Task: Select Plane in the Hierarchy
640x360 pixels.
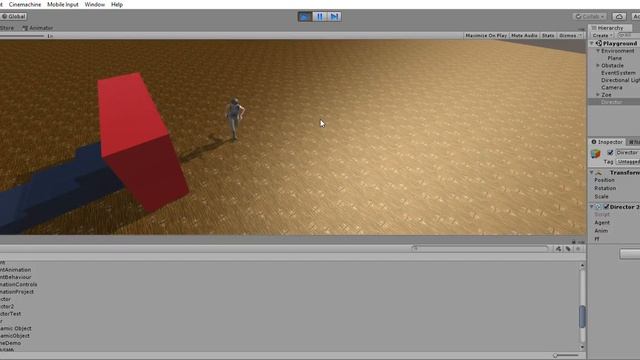Action: coord(614,58)
